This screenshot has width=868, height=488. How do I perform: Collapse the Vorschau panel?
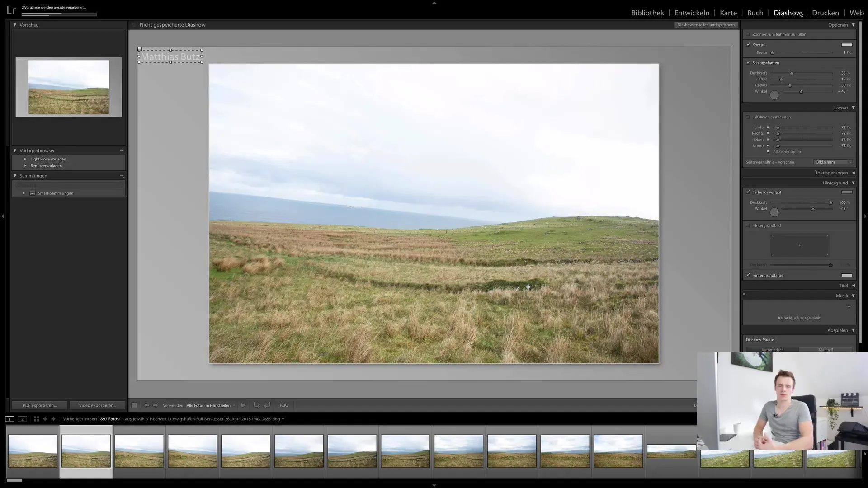(x=15, y=25)
